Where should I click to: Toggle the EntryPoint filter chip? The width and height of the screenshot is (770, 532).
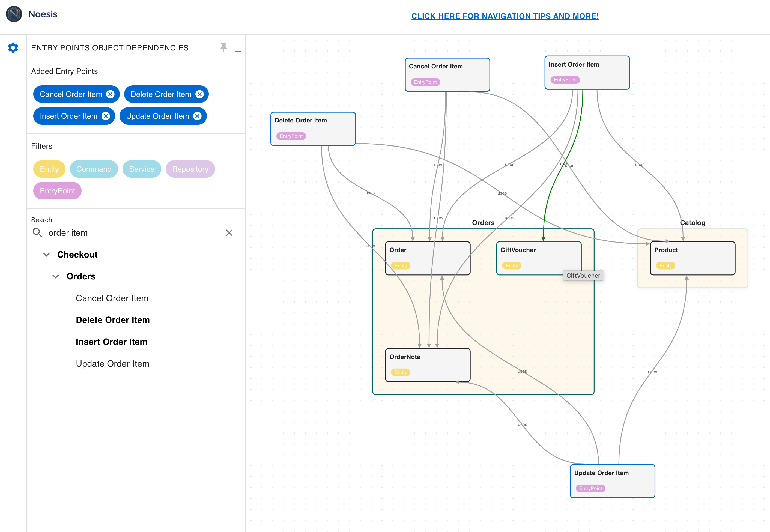tap(57, 191)
